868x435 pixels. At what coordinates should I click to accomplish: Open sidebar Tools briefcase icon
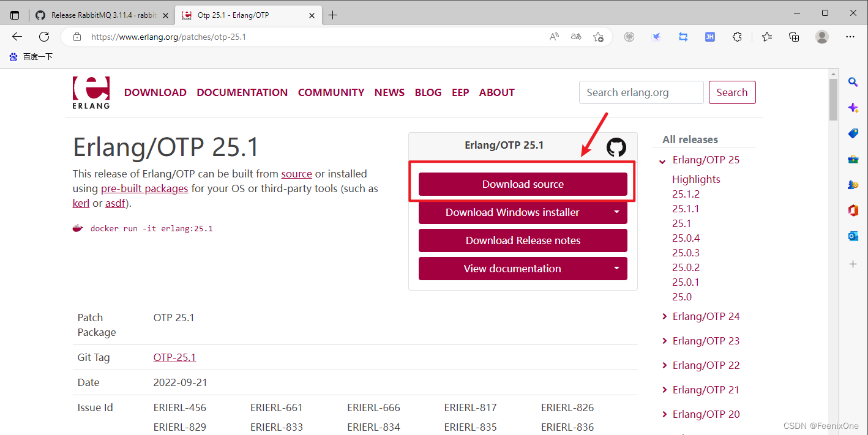coord(853,159)
